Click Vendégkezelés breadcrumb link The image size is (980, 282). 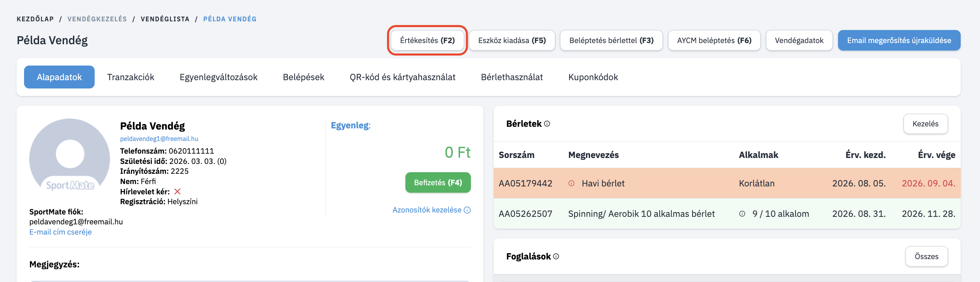[97, 19]
